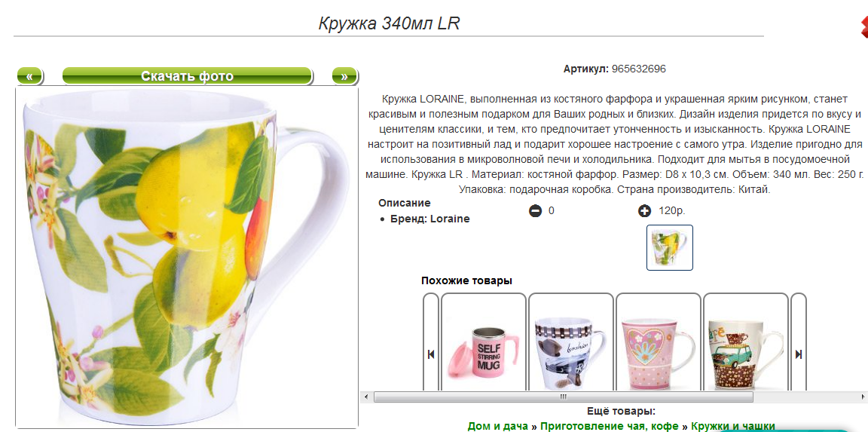This screenshot has width=868, height=432.
Task: Open Приготовление чая, кофе category link
Action: click(610, 426)
